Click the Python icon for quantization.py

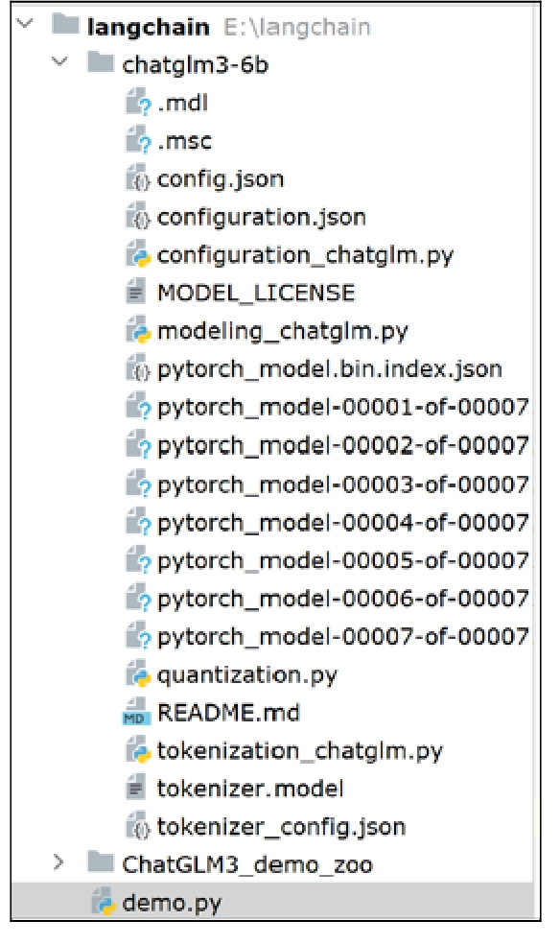point(138,674)
